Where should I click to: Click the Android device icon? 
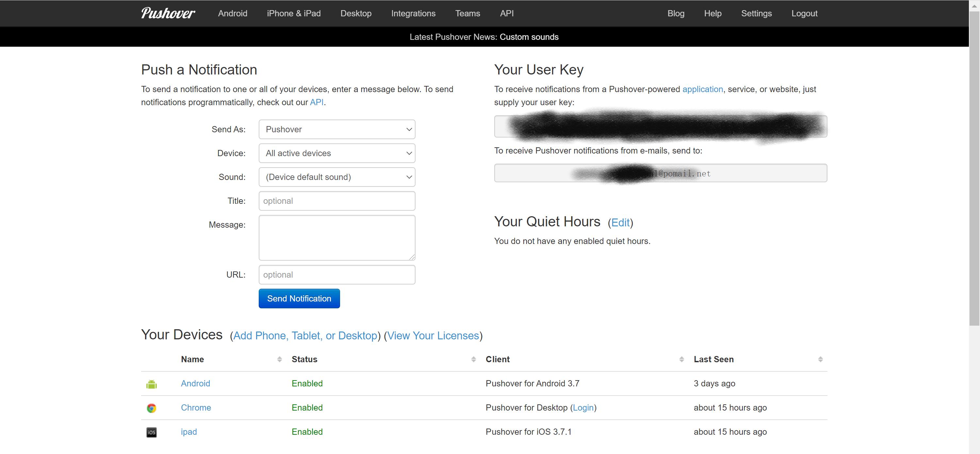click(151, 383)
